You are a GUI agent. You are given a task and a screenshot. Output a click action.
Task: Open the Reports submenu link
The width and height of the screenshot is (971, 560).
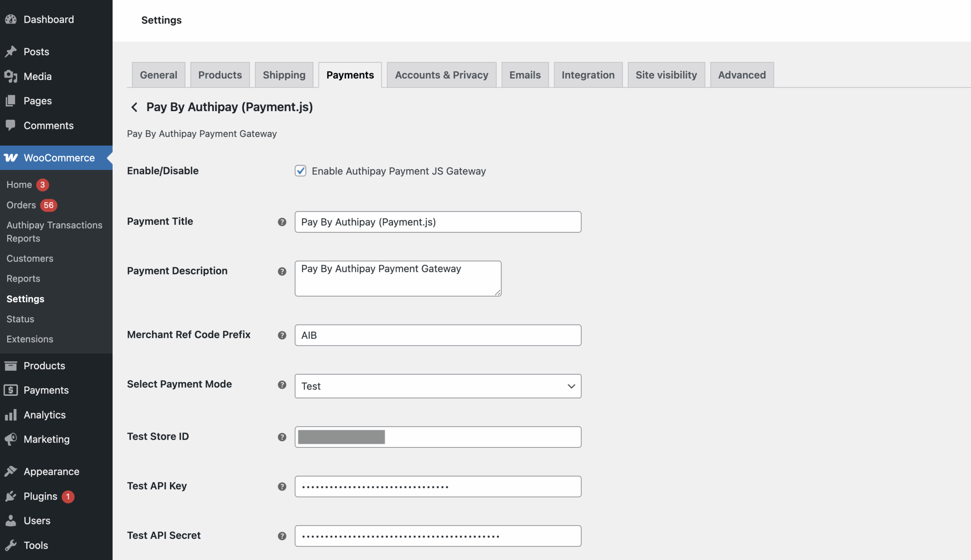[x=23, y=278]
